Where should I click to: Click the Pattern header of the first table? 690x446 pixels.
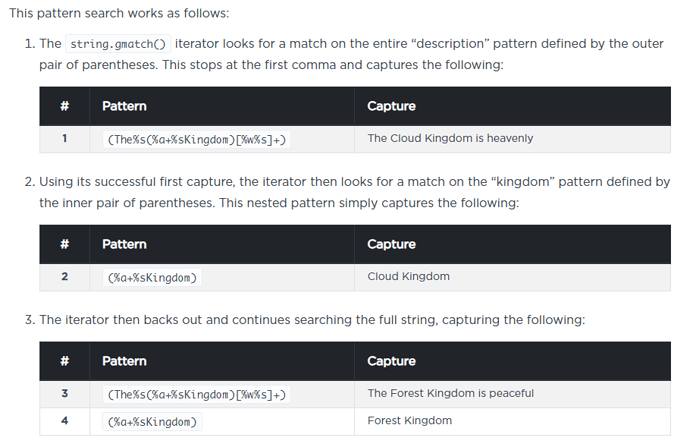(x=124, y=106)
